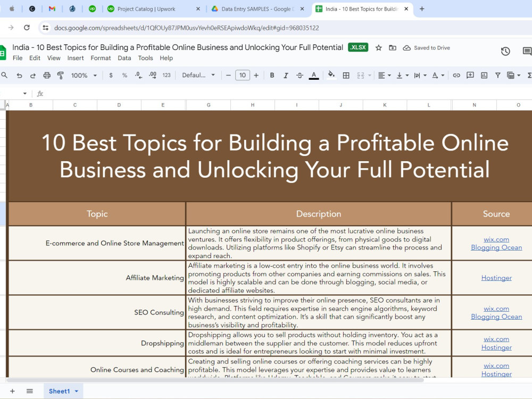532x399 pixels.
Task: Click the search menus magnifier icon
Action: click(4, 75)
